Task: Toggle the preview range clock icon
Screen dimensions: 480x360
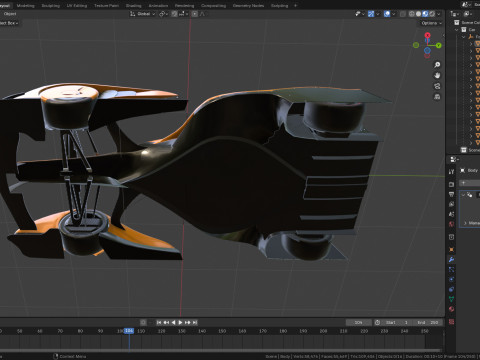Action: [x=377, y=322]
